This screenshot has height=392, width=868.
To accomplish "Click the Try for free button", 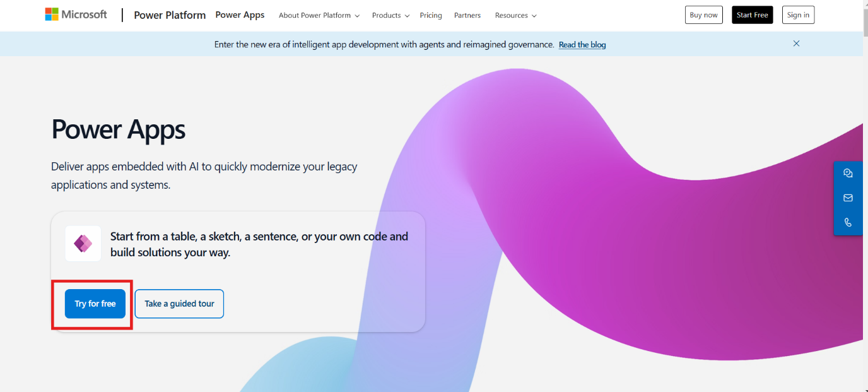I will tap(95, 304).
